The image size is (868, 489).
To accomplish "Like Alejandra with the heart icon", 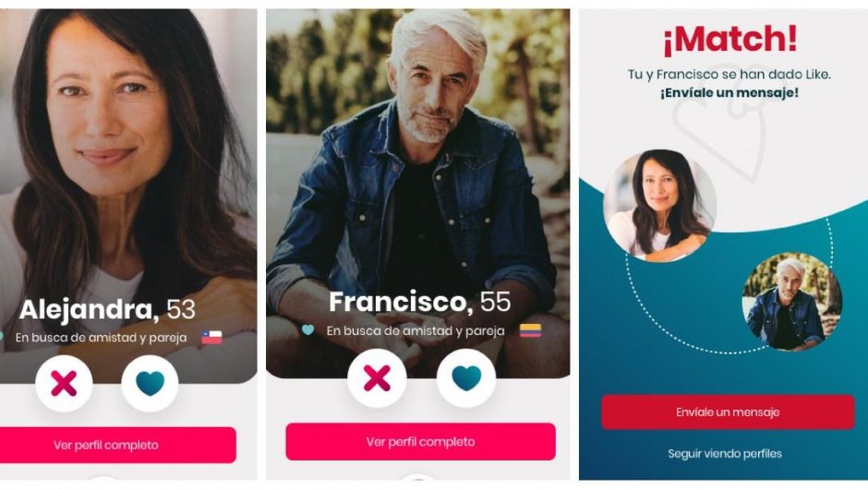I will (150, 383).
